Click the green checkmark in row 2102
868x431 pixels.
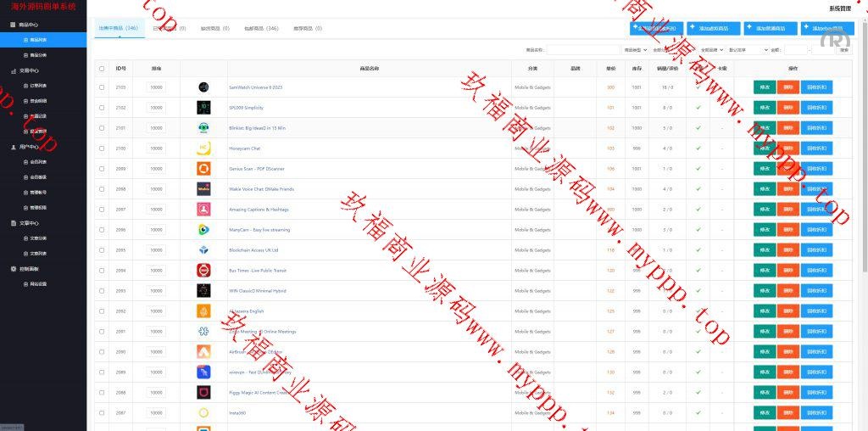point(698,108)
